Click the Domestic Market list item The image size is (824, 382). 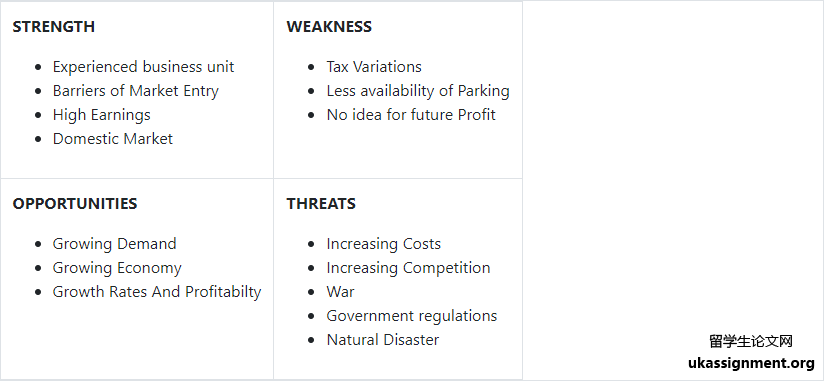click(x=112, y=139)
